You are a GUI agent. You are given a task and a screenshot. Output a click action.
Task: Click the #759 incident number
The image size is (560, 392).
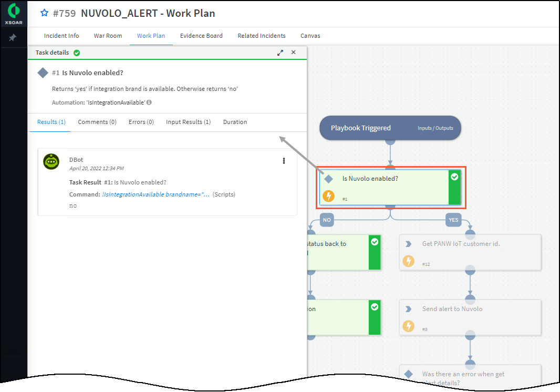64,13
